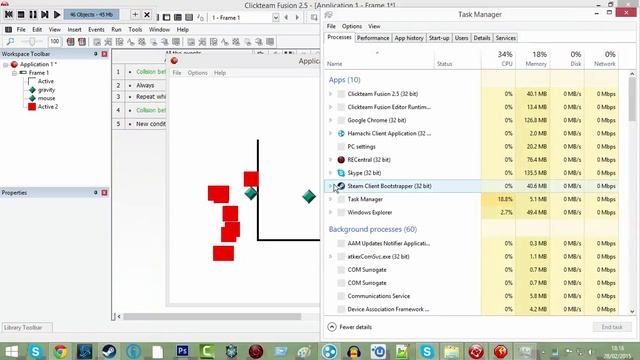Switch to Details tab in Task Manager

[482, 38]
